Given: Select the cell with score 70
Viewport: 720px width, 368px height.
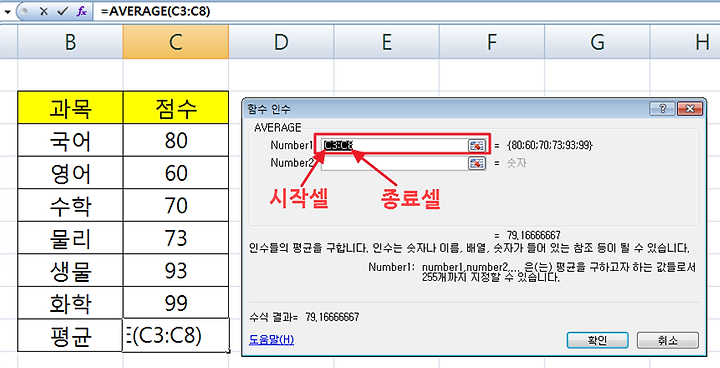Looking at the screenshot, I should click(x=176, y=205).
